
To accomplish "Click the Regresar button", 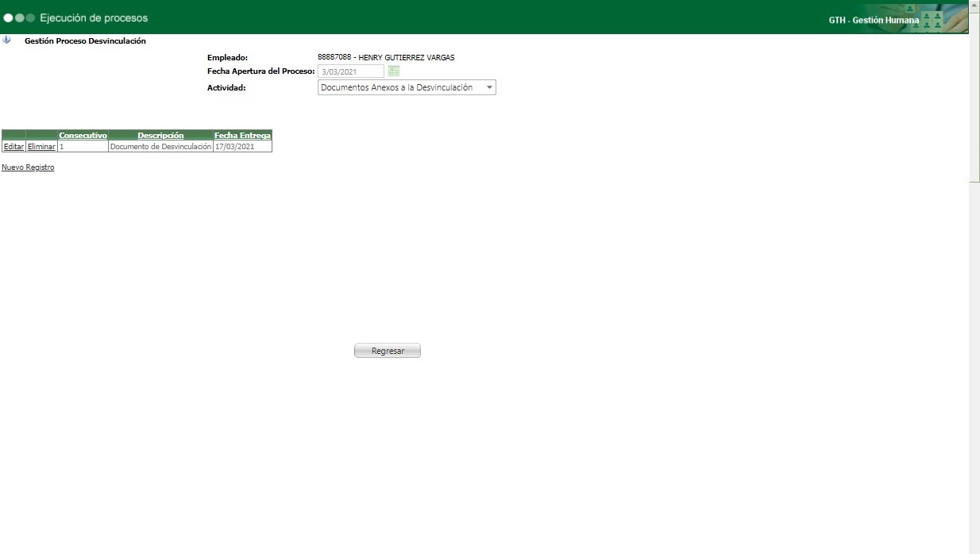I will point(388,351).
